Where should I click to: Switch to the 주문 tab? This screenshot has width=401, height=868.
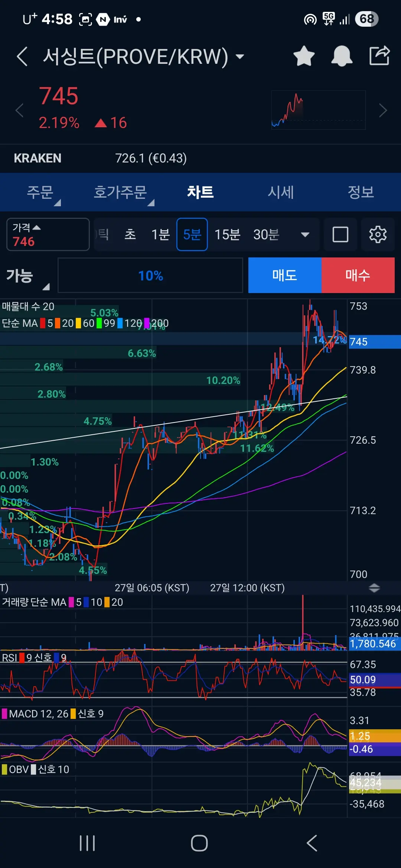pos(40,192)
